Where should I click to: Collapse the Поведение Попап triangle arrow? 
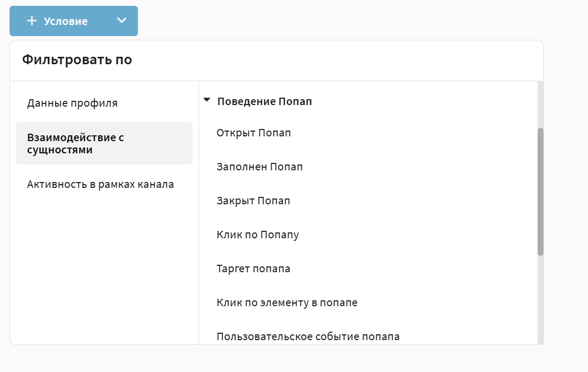(x=207, y=100)
